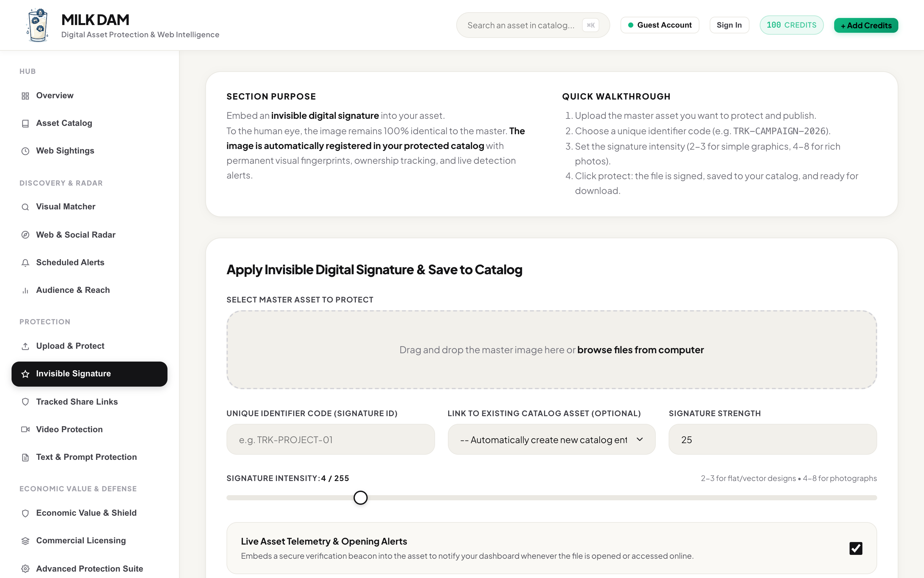Click the Audience & Reach bar chart icon

(x=25, y=291)
